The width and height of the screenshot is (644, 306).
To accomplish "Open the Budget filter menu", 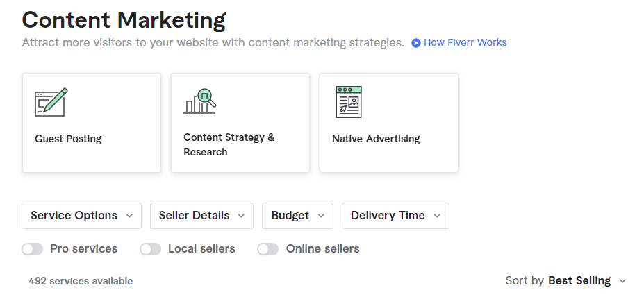I will [x=298, y=216].
